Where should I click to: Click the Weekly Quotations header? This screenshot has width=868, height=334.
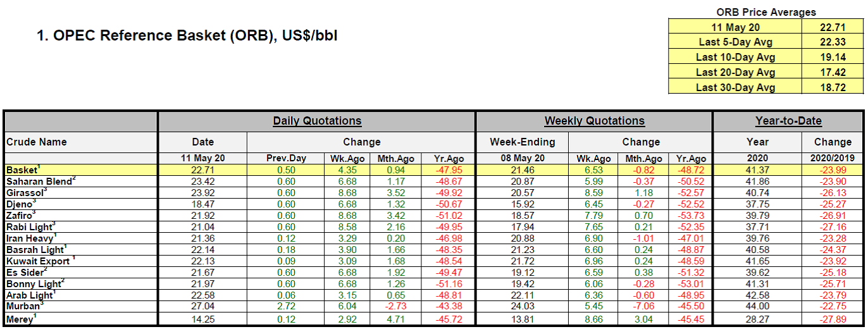point(594,121)
